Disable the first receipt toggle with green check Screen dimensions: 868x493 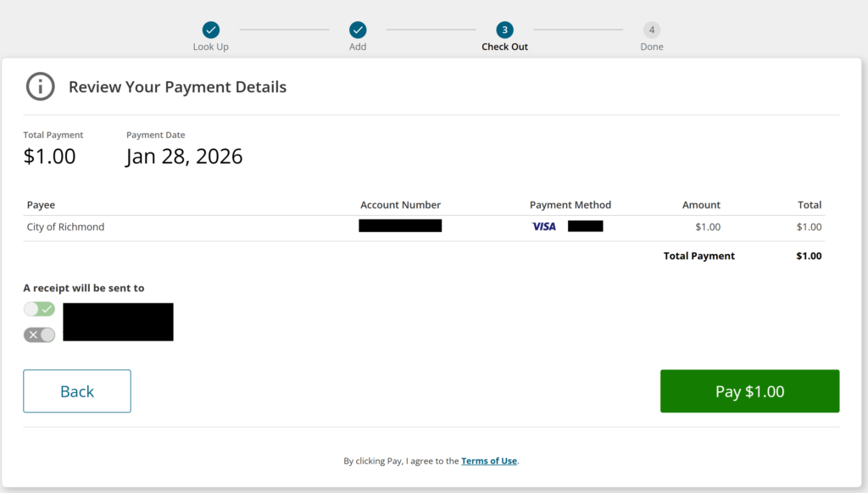(x=39, y=309)
